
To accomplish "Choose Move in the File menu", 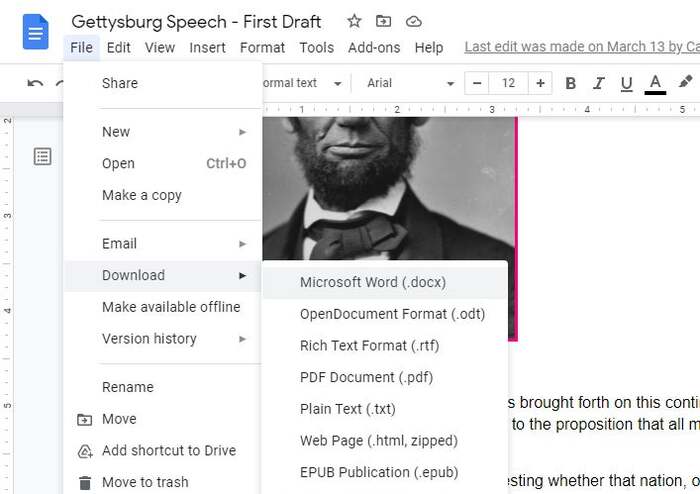I will (x=163, y=419).
